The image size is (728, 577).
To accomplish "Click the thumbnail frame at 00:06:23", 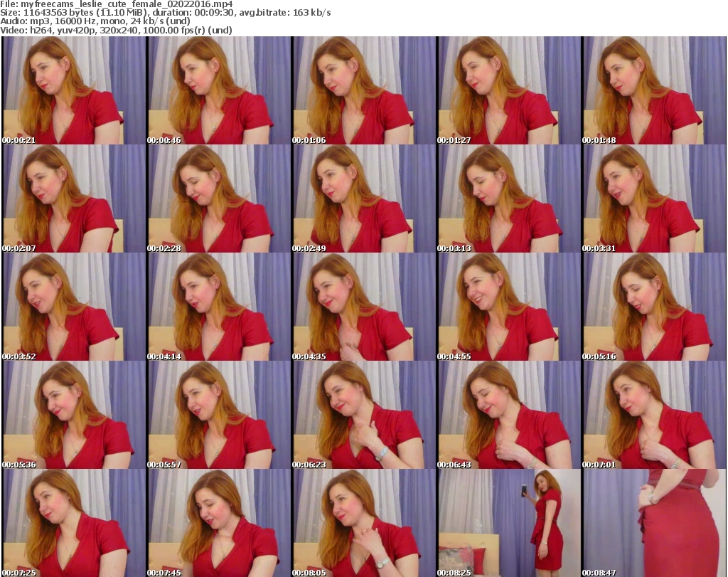I will click(x=364, y=415).
